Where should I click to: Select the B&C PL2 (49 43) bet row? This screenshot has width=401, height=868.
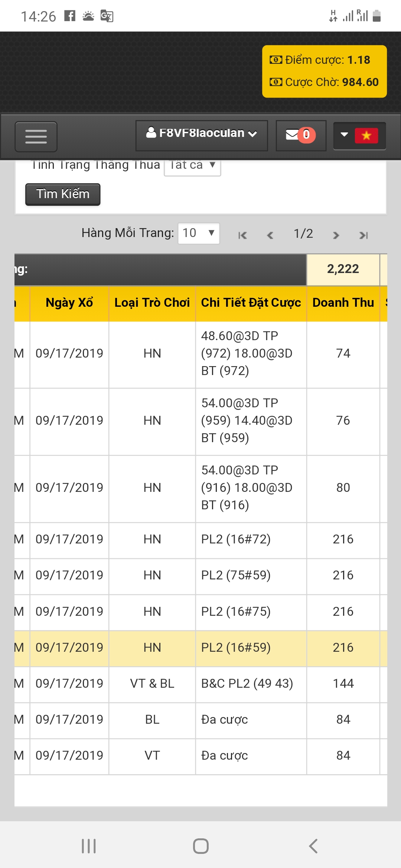point(200,684)
